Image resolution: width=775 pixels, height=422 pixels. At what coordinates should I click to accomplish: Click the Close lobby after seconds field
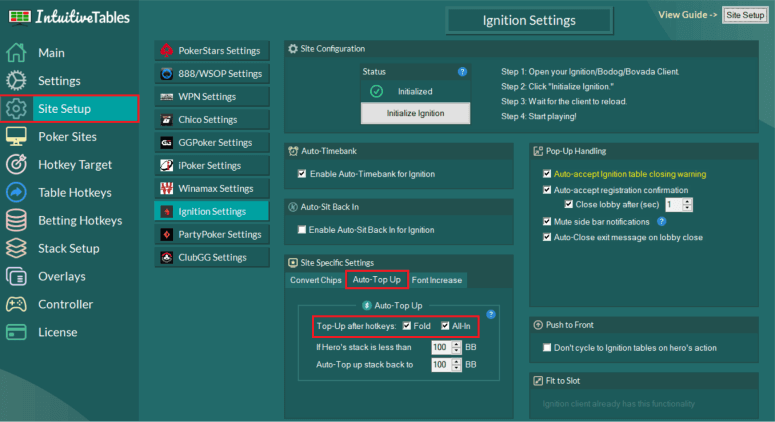coord(674,205)
